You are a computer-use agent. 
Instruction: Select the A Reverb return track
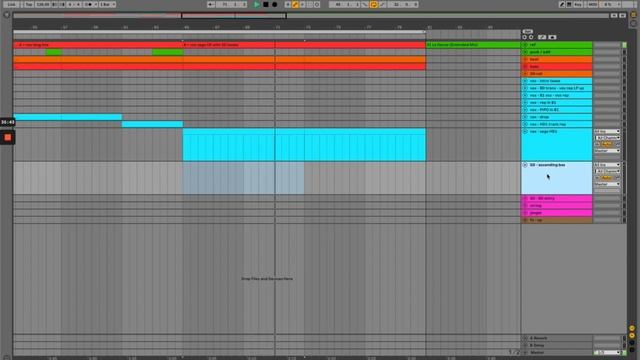(557, 338)
